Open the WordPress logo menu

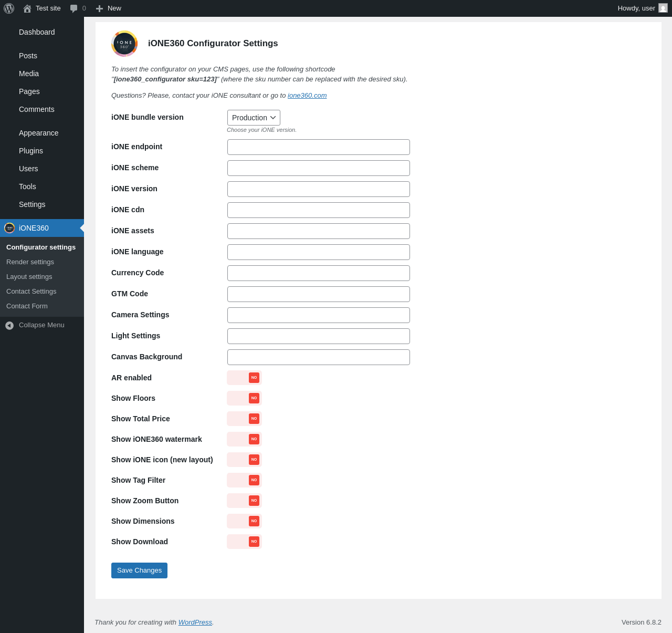coord(9,8)
